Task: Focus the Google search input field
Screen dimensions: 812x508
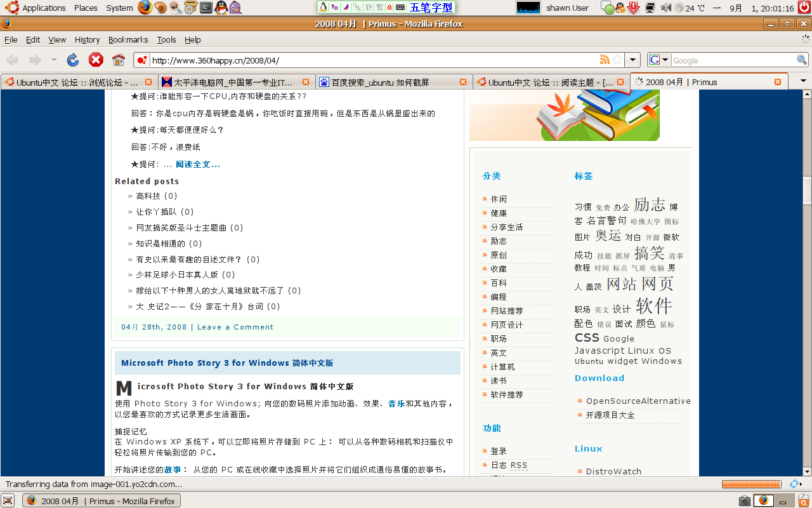Action: click(x=733, y=60)
